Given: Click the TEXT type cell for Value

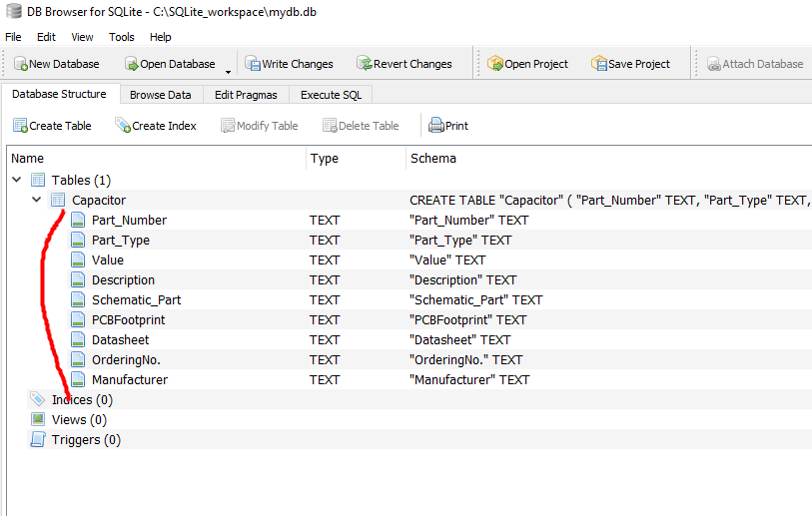Looking at the screenshot, I should (325, 259).
